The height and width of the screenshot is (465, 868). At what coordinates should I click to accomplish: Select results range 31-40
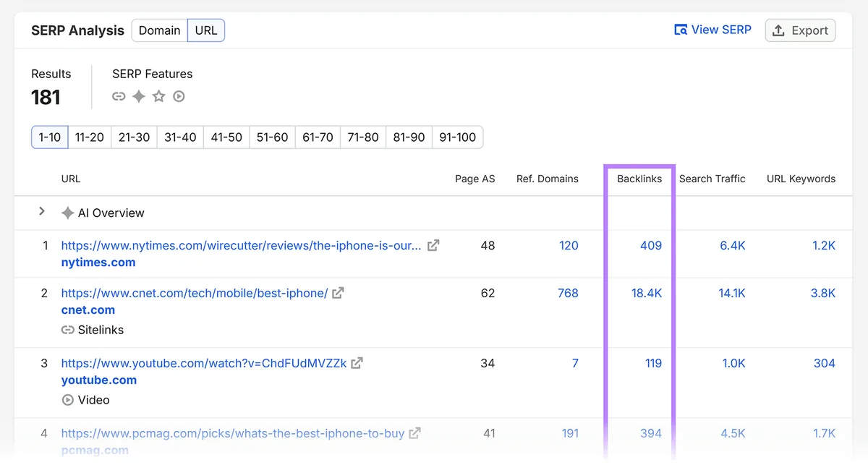[180, 137]
